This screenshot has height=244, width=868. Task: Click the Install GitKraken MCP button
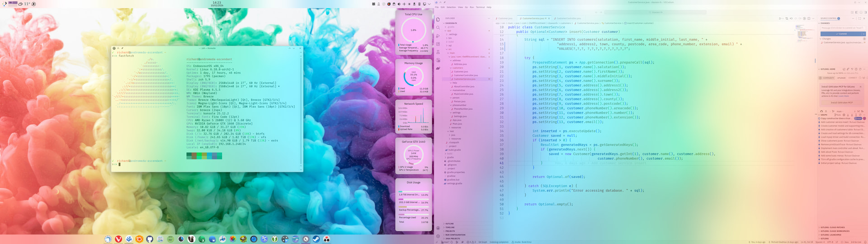[841, 103]
